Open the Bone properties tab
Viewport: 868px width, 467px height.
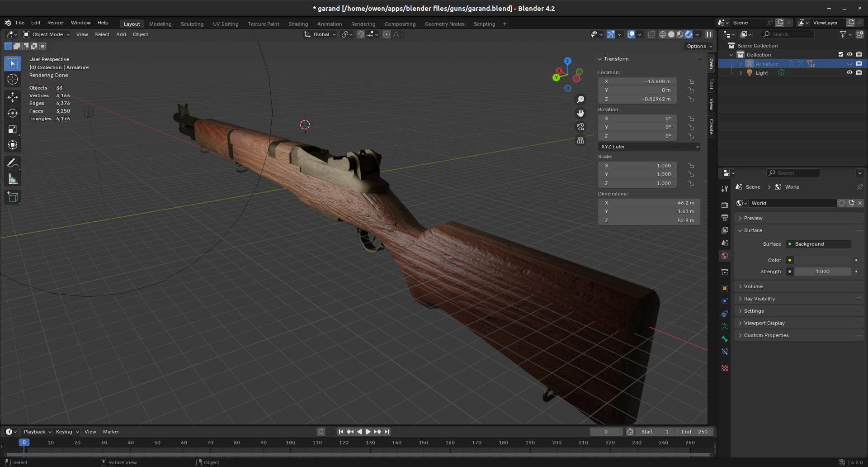(725, 339)
